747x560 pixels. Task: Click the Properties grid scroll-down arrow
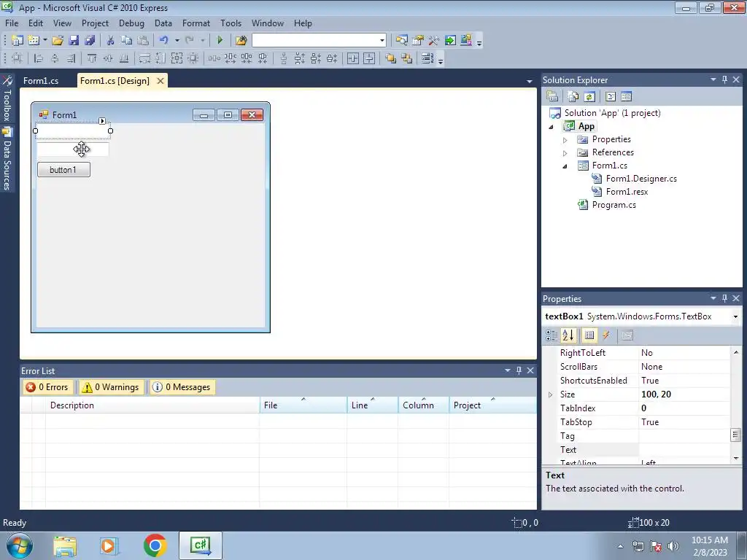point(735,458)
